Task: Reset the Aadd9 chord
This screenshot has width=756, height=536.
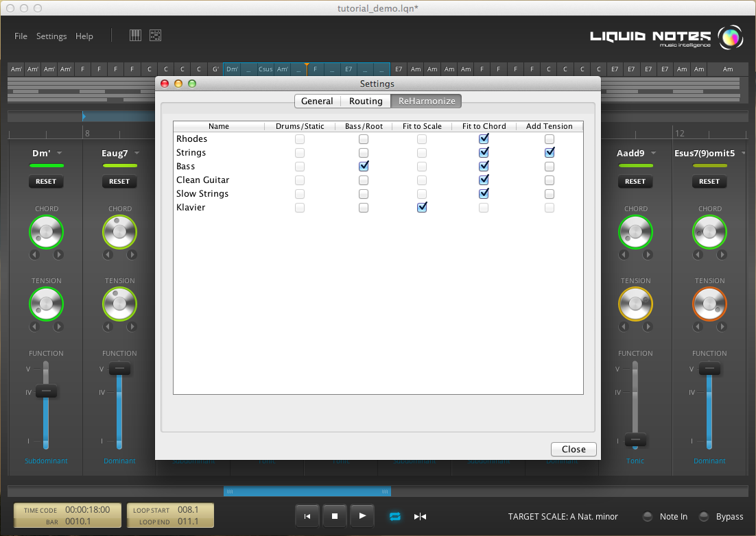Action: pyautogui.click(x=635, y=181)
